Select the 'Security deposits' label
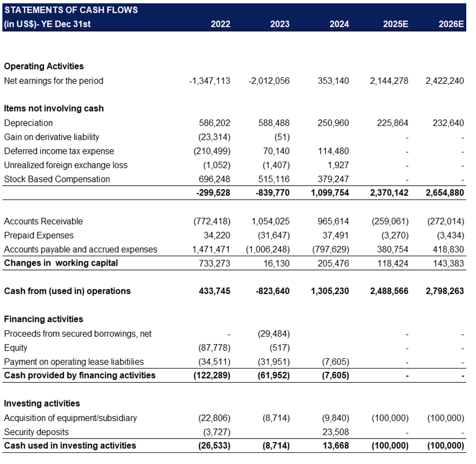Screen dimensions: 476x464 [x=37, y=432]
